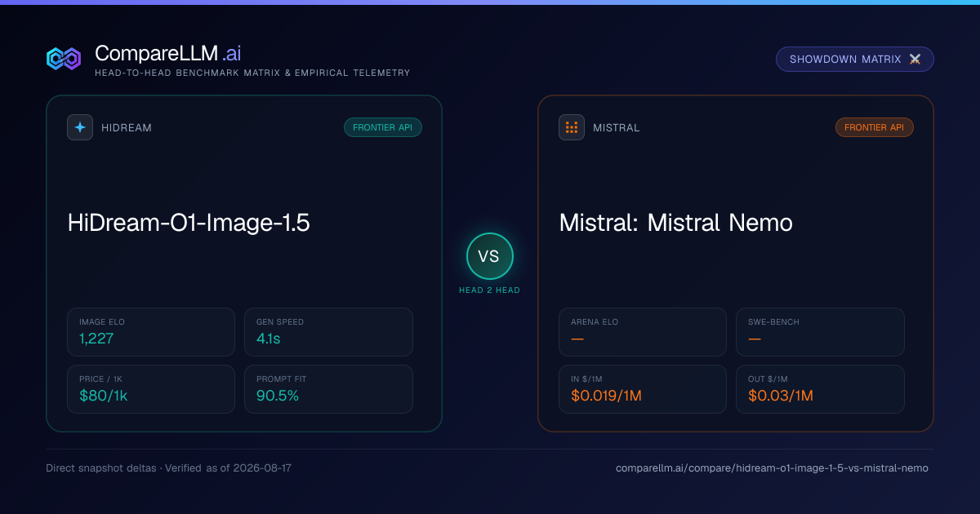Click the Gen Speed 4.1s stat tile
Screen dimensions: 980x514
[328, 332]
